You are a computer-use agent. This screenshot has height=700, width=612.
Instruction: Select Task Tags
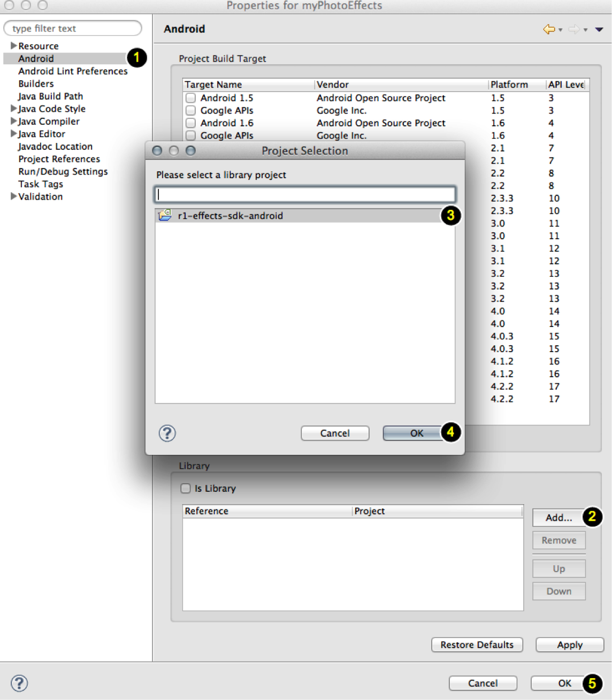click(x=40, y=184)
